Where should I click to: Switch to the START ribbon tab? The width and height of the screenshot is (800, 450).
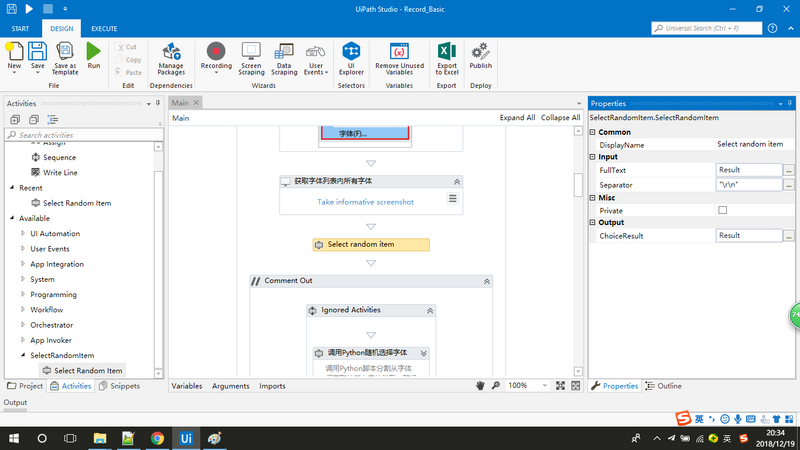click(x=20, y=29)
